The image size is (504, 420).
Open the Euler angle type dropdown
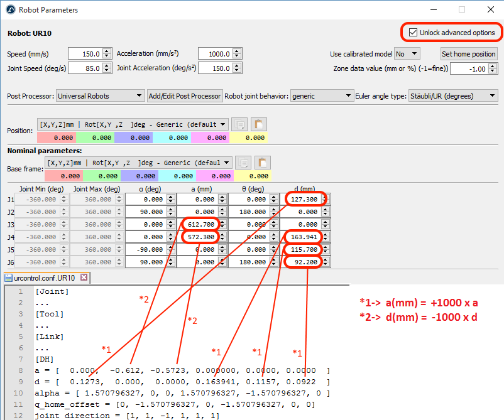tap(453, 96)
